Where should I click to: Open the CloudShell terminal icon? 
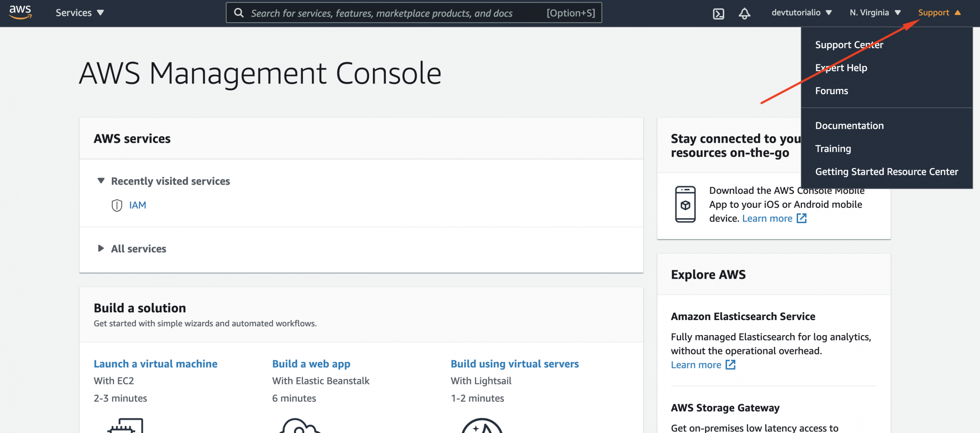718,13
